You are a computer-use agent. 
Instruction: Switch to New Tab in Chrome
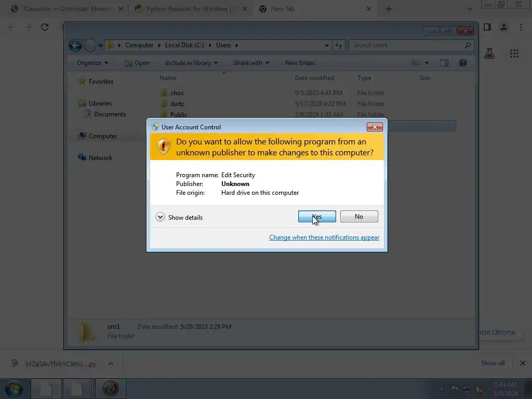click(x=283, y=9)
